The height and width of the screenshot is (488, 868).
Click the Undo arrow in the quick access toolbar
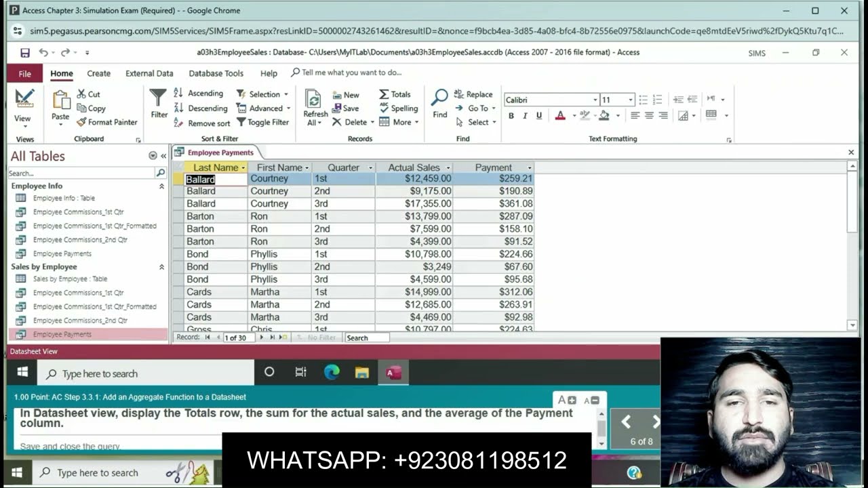(43, 52)
